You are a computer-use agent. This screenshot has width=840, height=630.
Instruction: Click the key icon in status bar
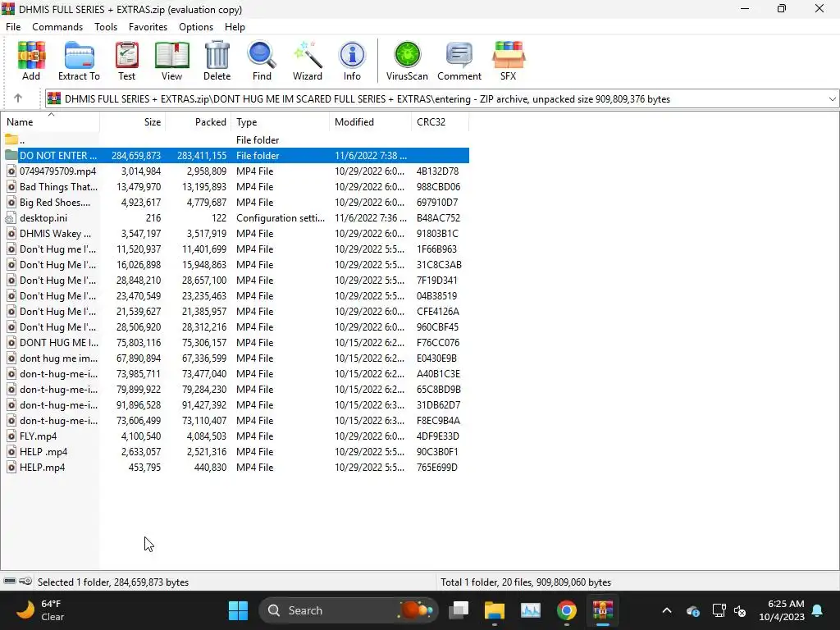click(25, 582)
